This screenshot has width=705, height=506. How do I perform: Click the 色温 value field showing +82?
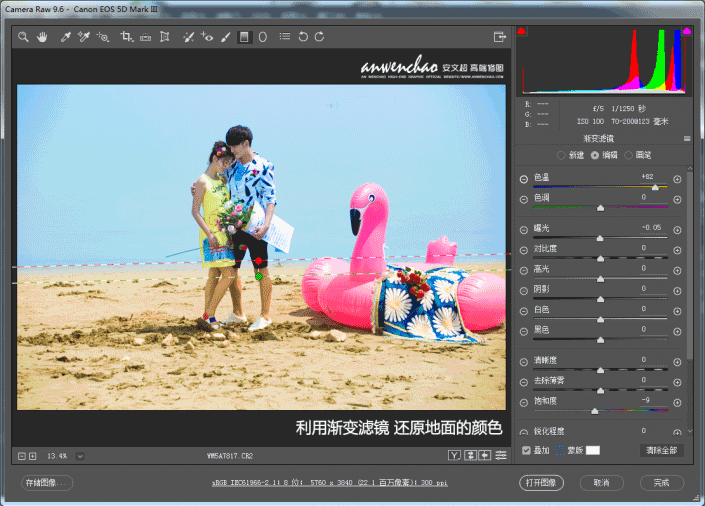[647, 177]
